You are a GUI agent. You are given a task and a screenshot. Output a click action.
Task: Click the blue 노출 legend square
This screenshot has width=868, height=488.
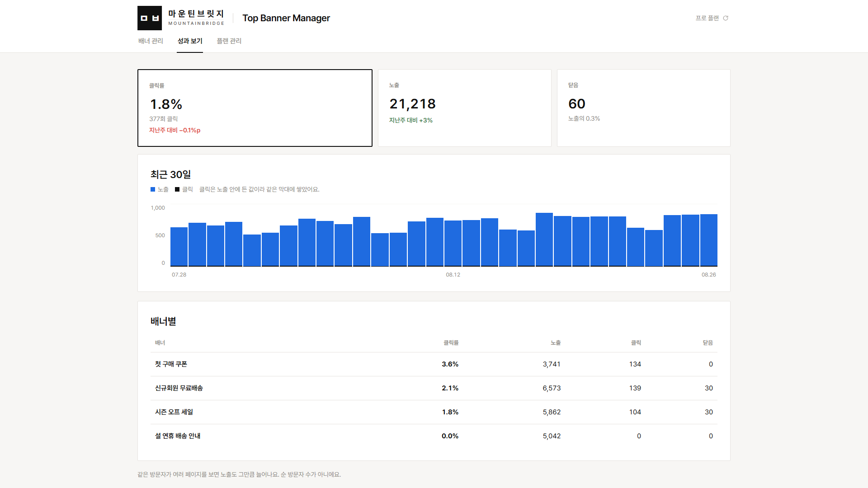(x=153, y=189)
